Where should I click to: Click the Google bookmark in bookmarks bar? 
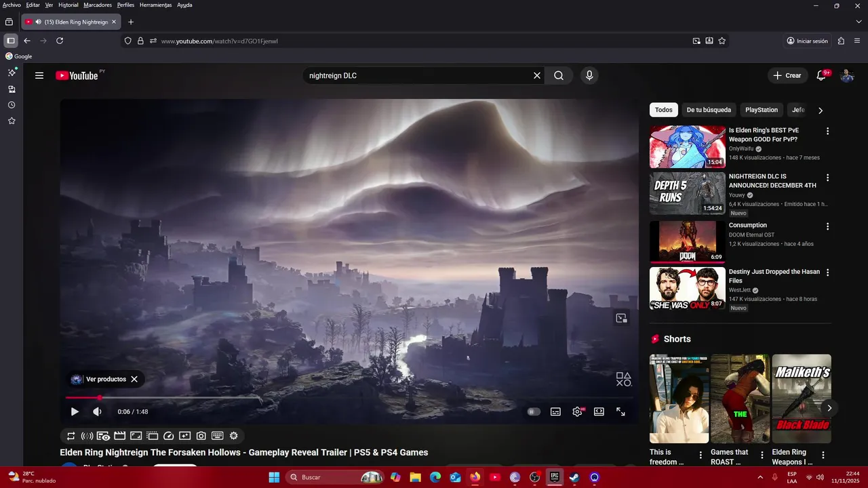(x=19, y=56)
